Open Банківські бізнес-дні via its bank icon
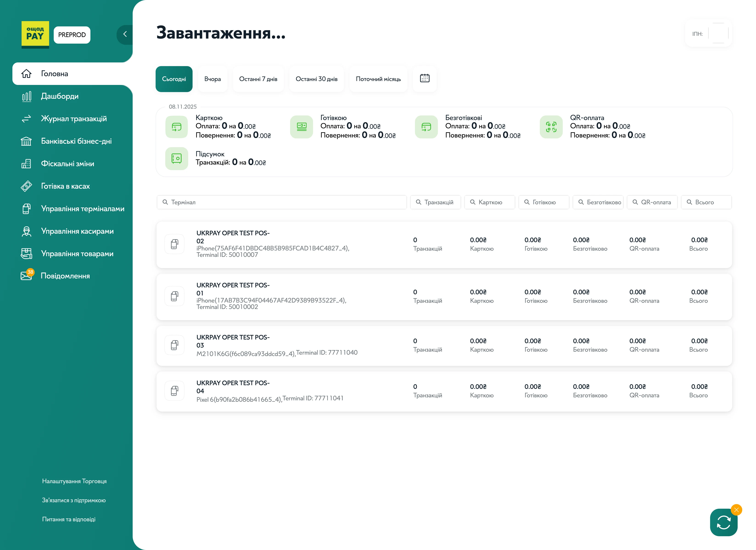This screenshot has width=756, height=550. [x=26, y=141]
